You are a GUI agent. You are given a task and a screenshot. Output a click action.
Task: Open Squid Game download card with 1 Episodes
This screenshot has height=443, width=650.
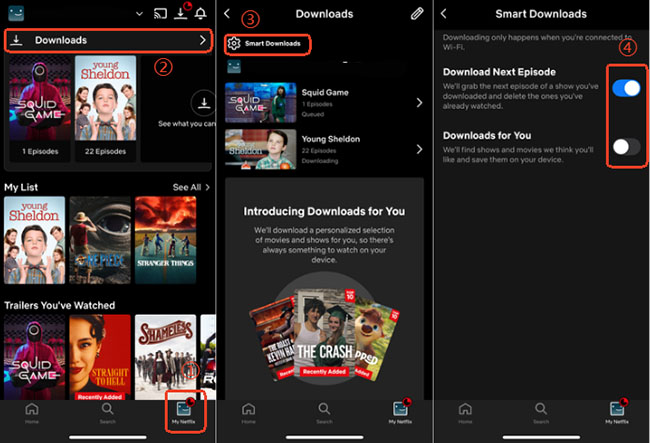click(40, 107)
